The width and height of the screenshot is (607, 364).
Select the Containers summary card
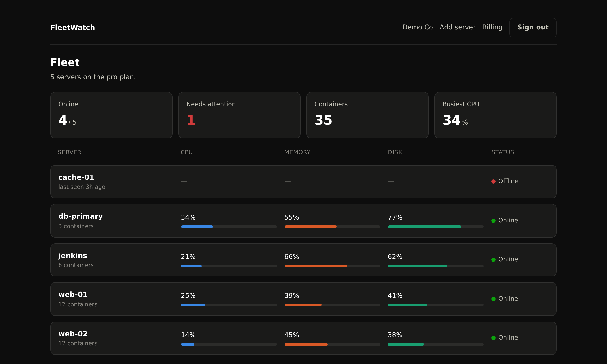[367, 115]
